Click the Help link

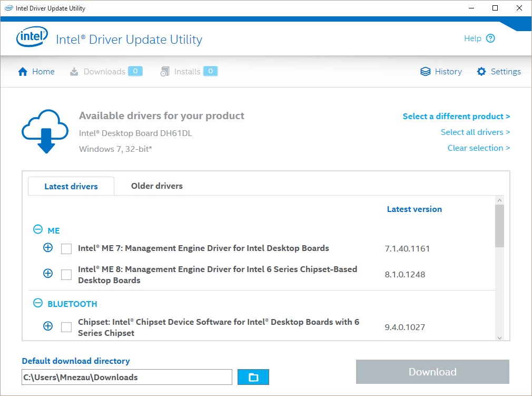[472, 38]
